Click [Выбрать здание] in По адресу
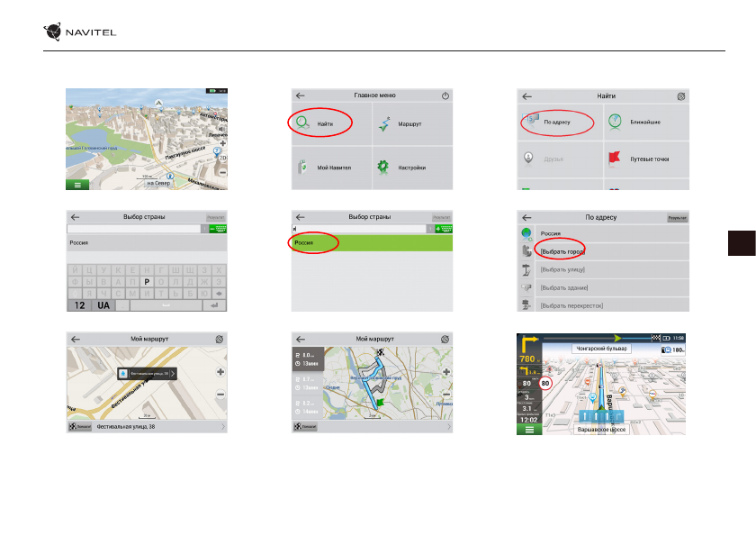 (x=603, y=287)
